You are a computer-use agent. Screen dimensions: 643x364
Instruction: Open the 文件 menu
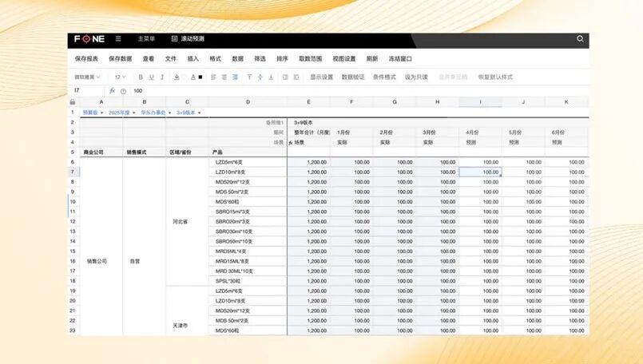171,59
